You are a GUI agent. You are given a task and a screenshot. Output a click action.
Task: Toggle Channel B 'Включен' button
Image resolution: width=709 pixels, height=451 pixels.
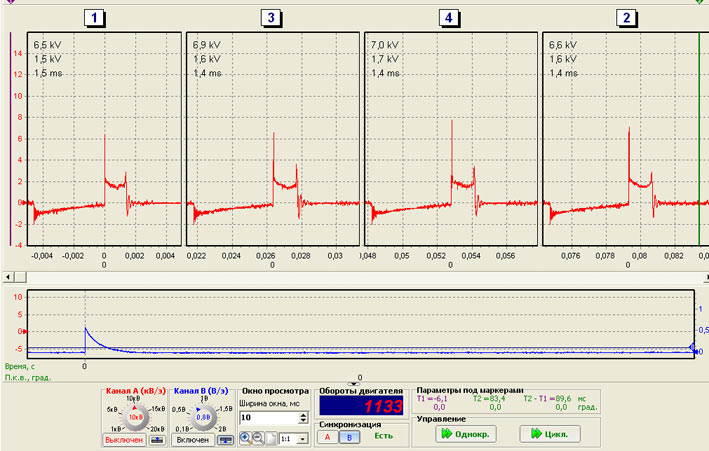click(x=193, y=440)
